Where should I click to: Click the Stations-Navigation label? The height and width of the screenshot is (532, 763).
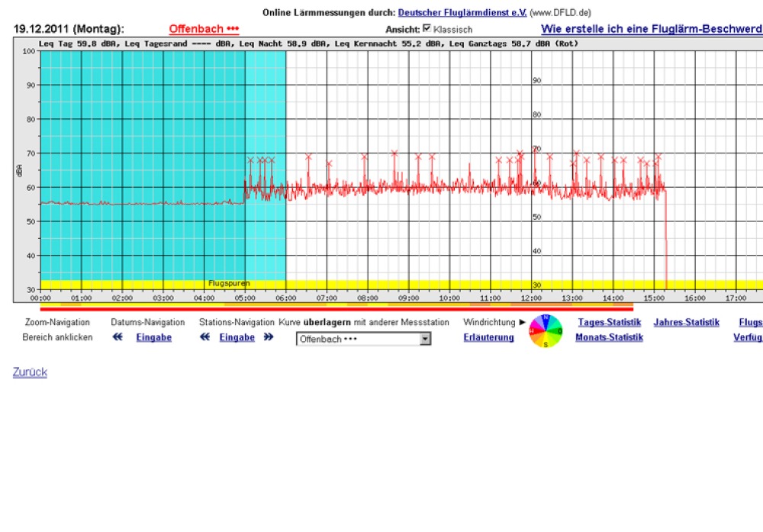tap(237, 322)
